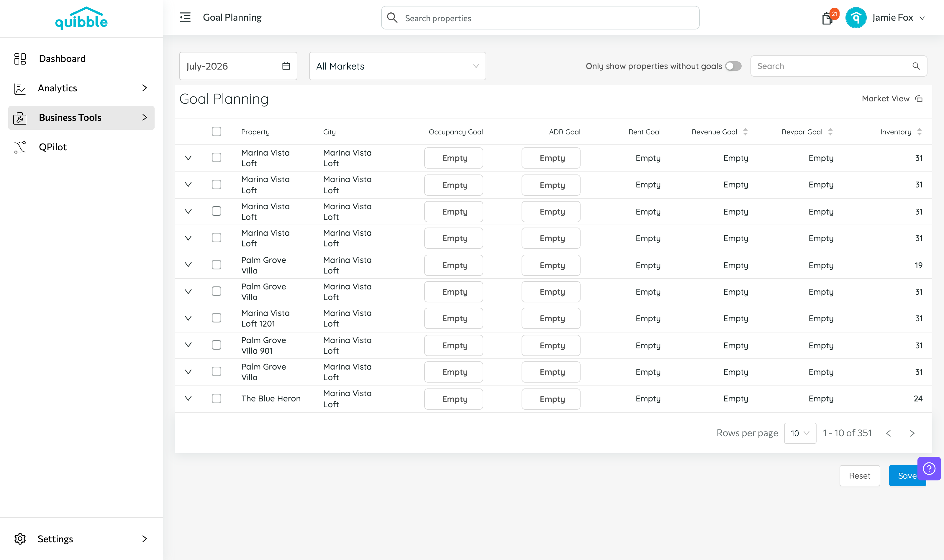Open the Dashboard menu item
This screenshot has height=560, width=944.
[x=81, y=58]
